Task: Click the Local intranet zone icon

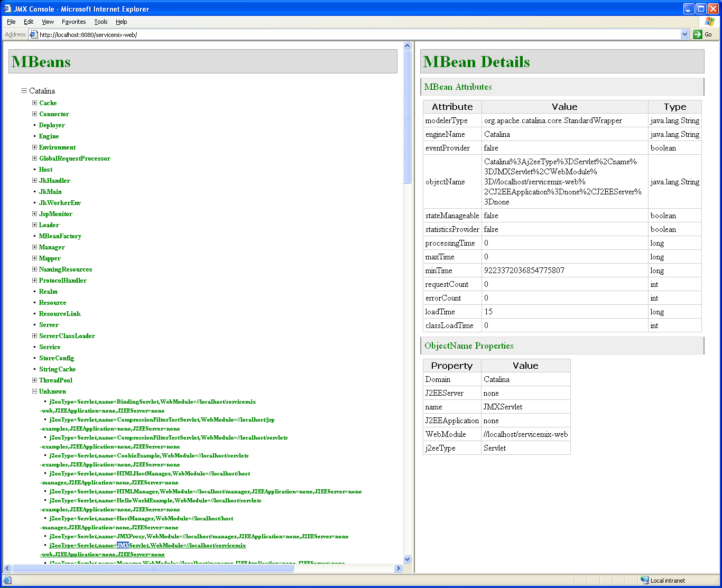Action: pyautogui.click(x=644, y=580)
